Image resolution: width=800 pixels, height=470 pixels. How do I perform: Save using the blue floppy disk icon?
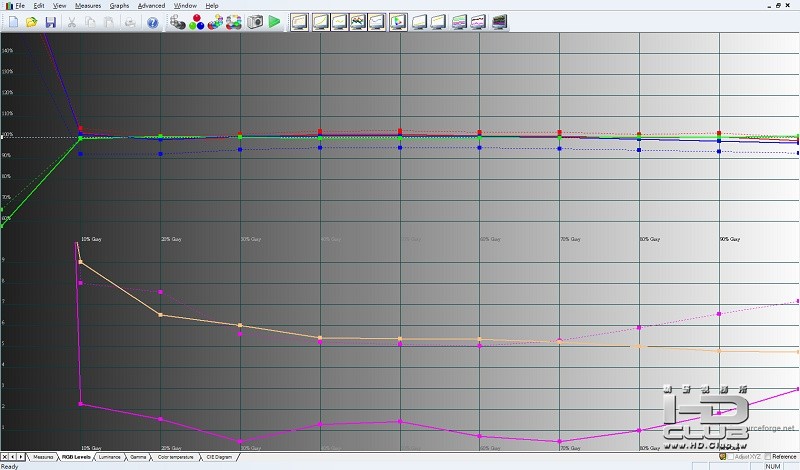50,22
